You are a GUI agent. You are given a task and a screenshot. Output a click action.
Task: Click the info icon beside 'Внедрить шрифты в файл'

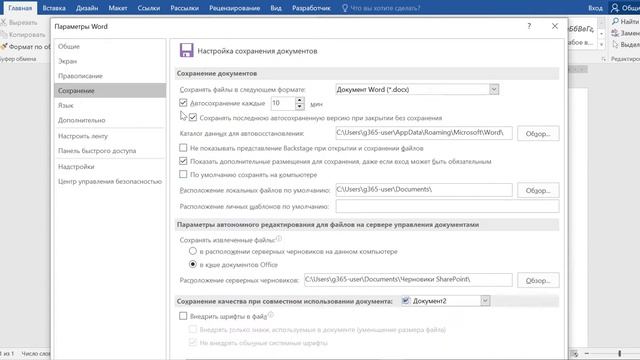pos(271,315)
